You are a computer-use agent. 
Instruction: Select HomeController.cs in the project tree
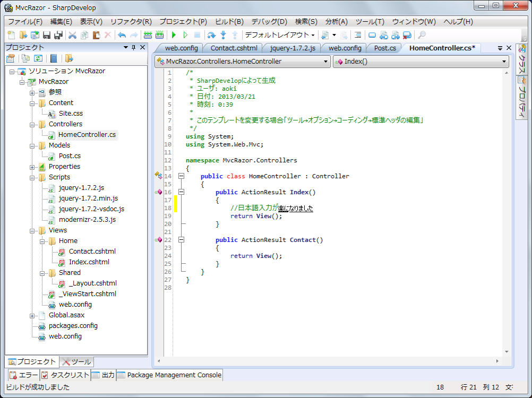click(87, 134)
